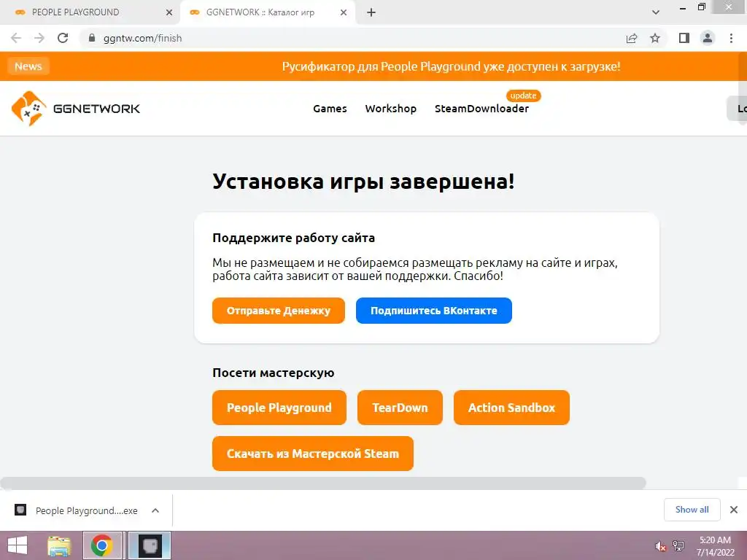Image resolution: width=747 pixels, height=560 pixels.
Task: Click the browser back arrow
Action: coord(16,38)
